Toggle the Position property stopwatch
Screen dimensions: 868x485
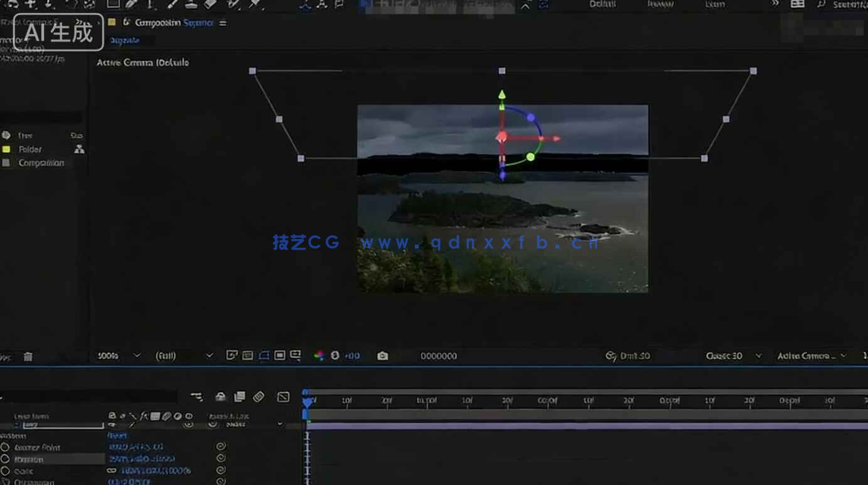[x=6, y=459]
